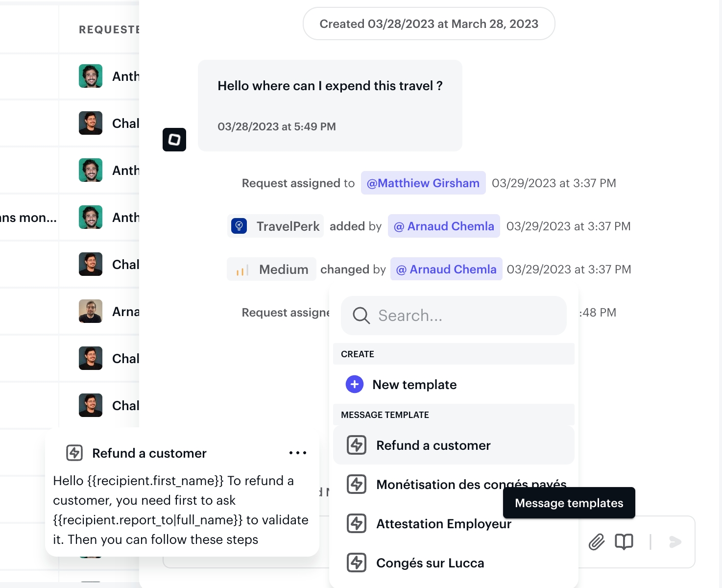
Task: Click the blue plus New template icon
Action: 355,384
